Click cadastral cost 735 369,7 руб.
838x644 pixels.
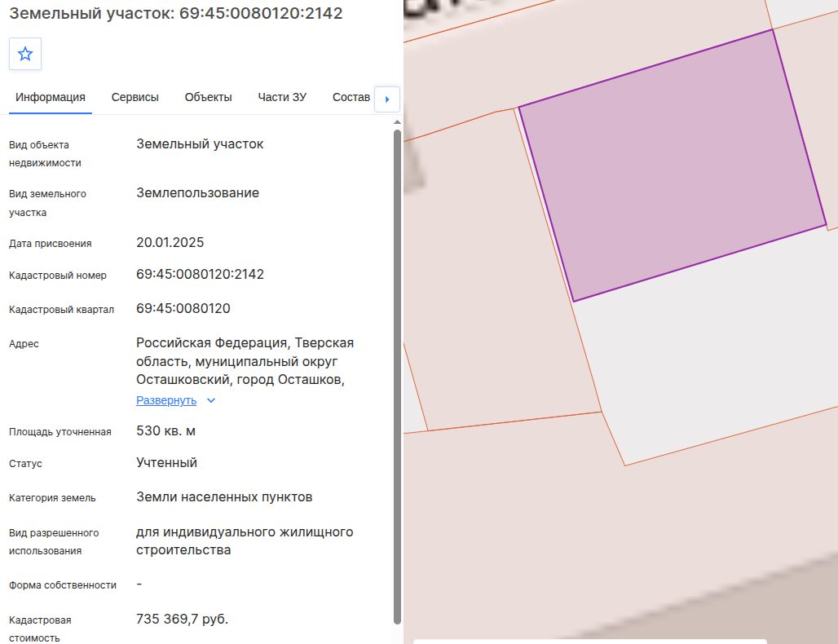(x=183, y=619)
